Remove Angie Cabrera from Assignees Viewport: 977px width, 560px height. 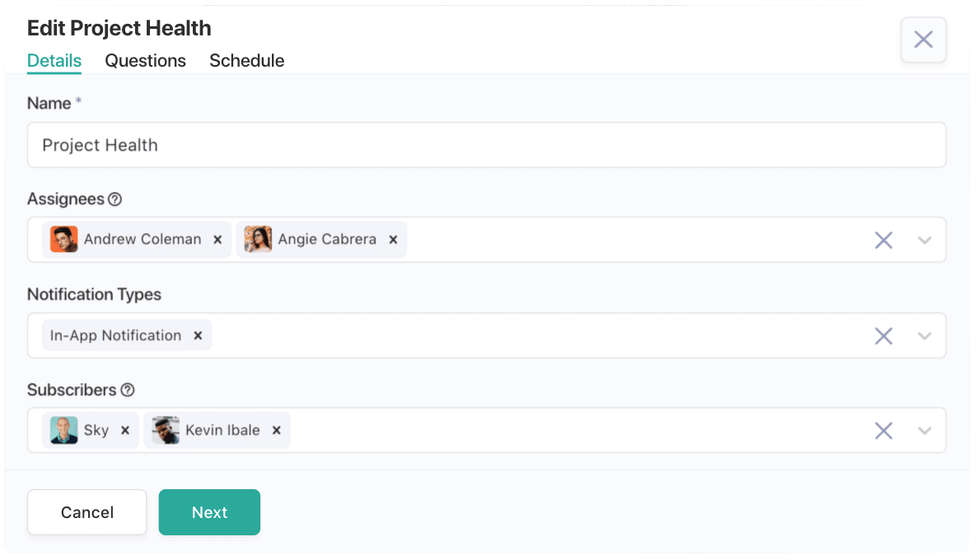[x=393, y=240]
